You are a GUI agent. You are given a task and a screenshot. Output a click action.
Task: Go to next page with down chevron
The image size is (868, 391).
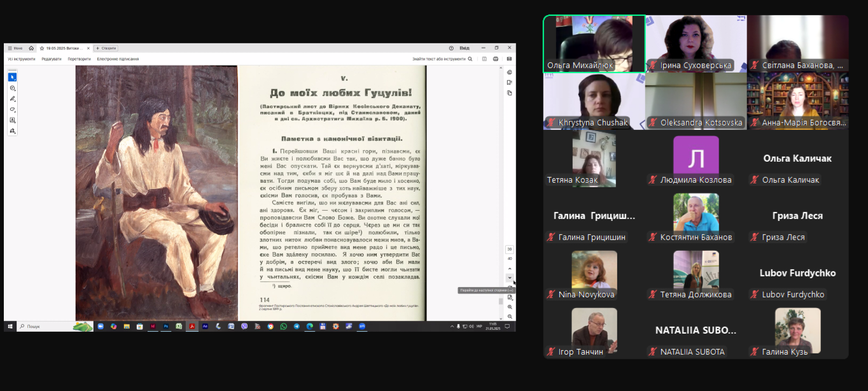pyautogui.click(x=510, y=278)
